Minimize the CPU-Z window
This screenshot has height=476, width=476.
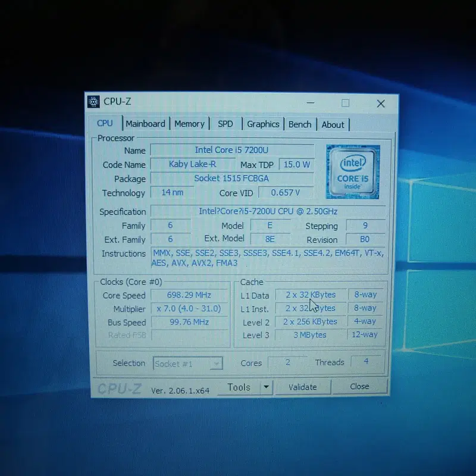[311, 102]
